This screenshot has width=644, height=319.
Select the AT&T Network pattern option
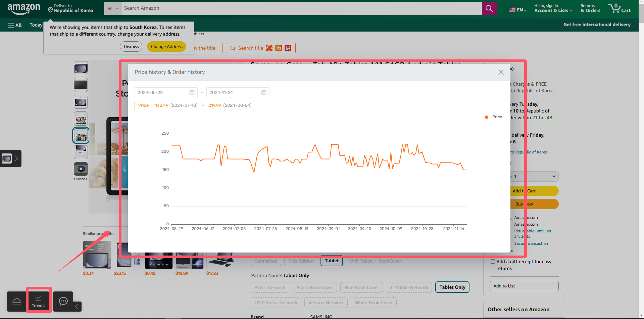(x=270, y=287)
